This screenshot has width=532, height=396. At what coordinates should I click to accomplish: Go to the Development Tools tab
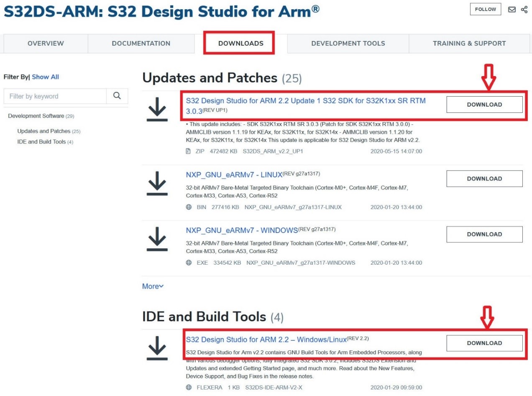click(348, 43)
